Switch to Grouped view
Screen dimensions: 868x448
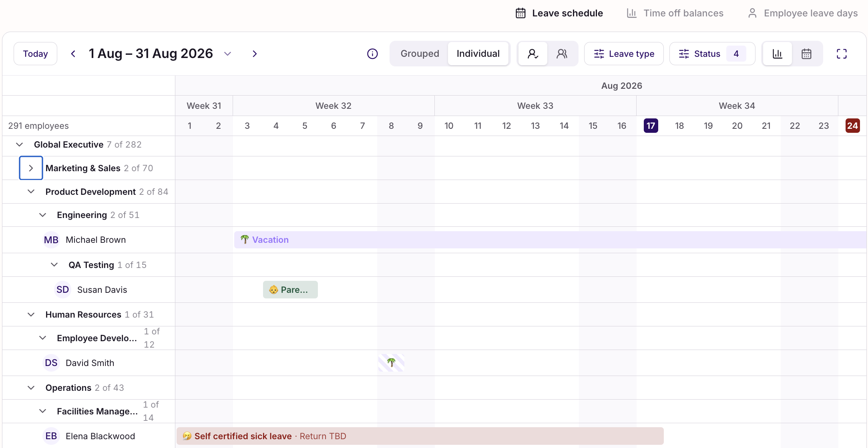pyautogui.click(x=420, y=54)
